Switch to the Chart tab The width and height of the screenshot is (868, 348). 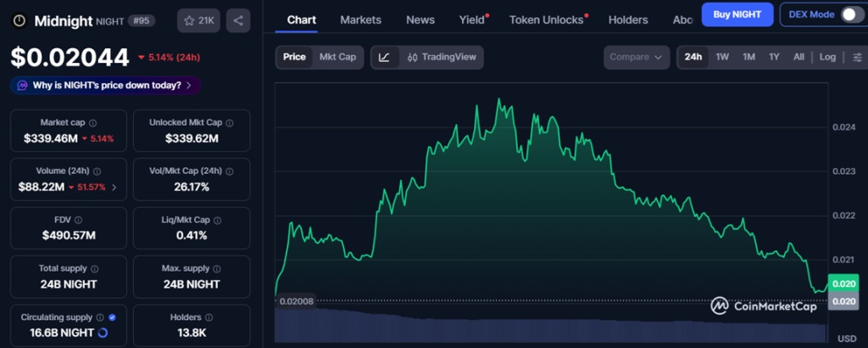pyautogui.click(x=302, y=20)
